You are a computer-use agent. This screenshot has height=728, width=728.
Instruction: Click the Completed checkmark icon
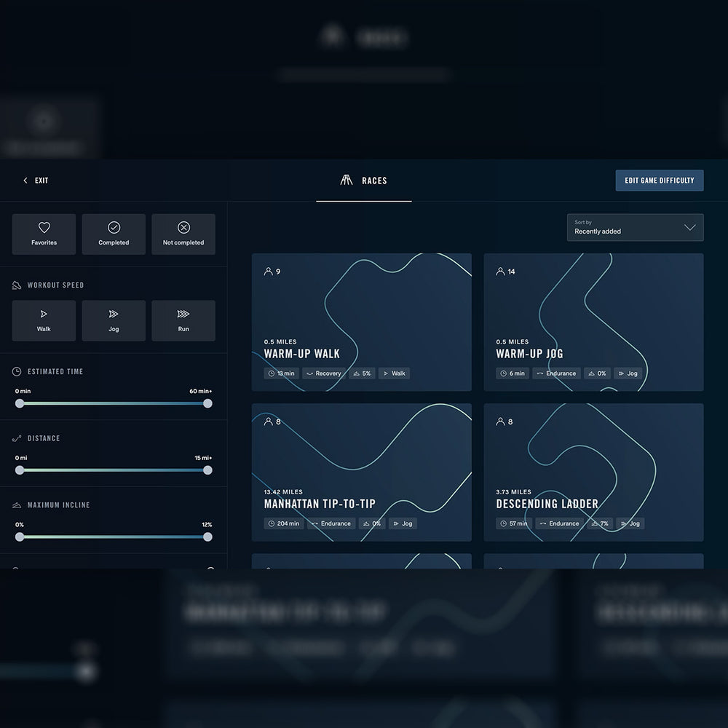pyautogui.click(x=114, y=228)
